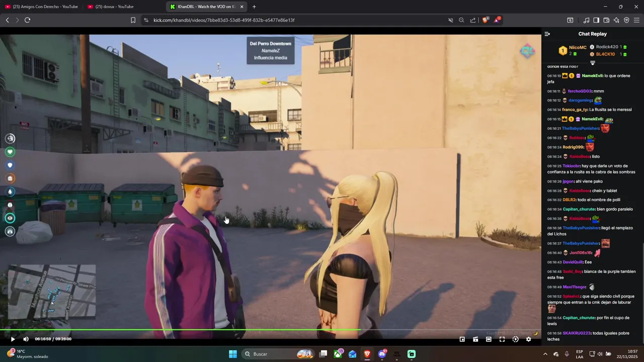Open playback speed control in player
The height and width of the screenshot is (362, 644).
(x=515, y=339)
